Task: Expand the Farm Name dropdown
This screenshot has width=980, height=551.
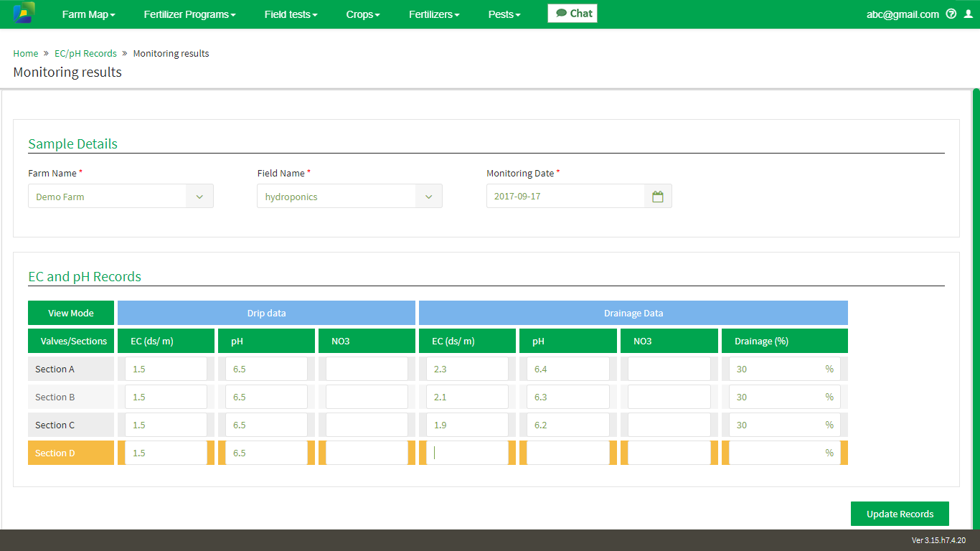Action: point(199,196)
